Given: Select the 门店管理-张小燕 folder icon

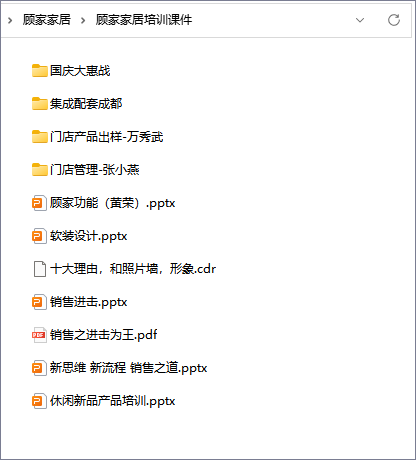Looking at the screenshot, I should pyautogui.click(x=39, y=170).
